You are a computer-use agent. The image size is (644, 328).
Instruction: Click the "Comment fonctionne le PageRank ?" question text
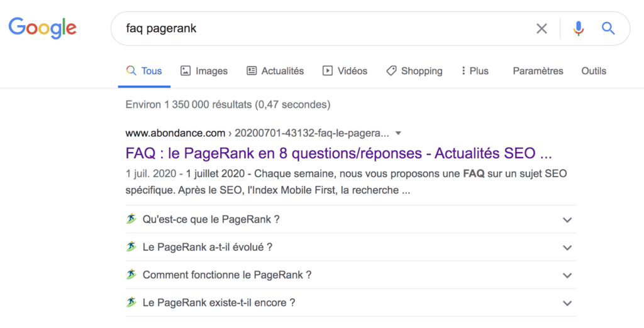227,275
